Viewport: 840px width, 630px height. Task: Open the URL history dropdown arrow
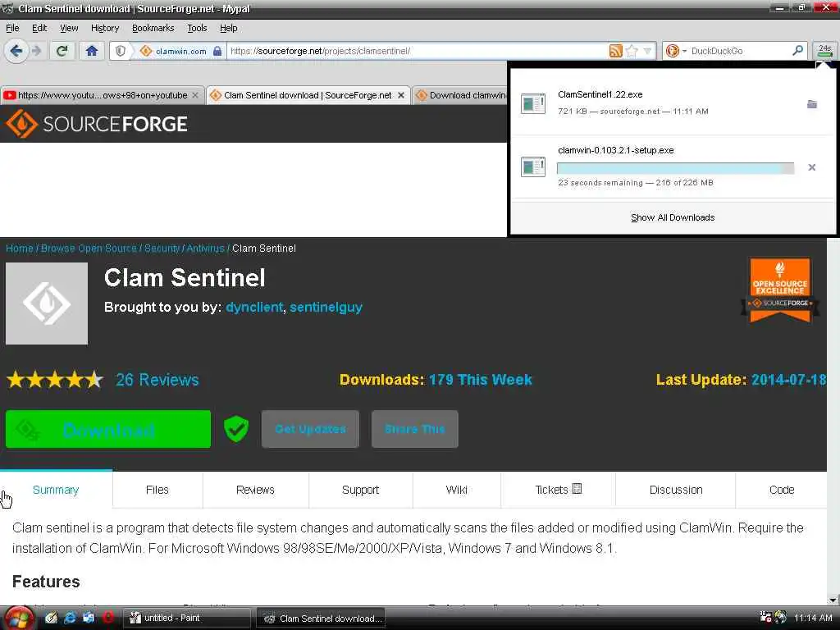point(648,51)
